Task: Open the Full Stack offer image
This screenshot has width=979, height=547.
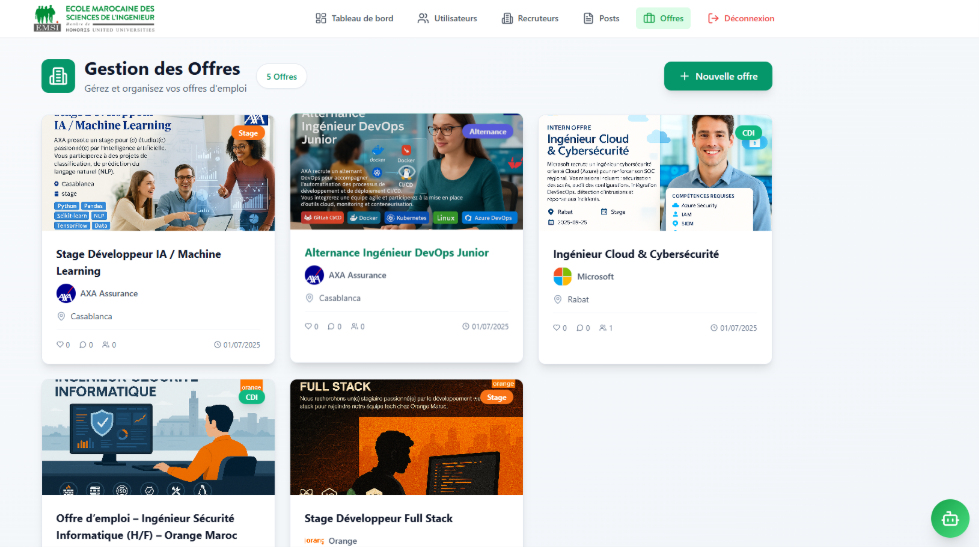Action: coord(406,437)
